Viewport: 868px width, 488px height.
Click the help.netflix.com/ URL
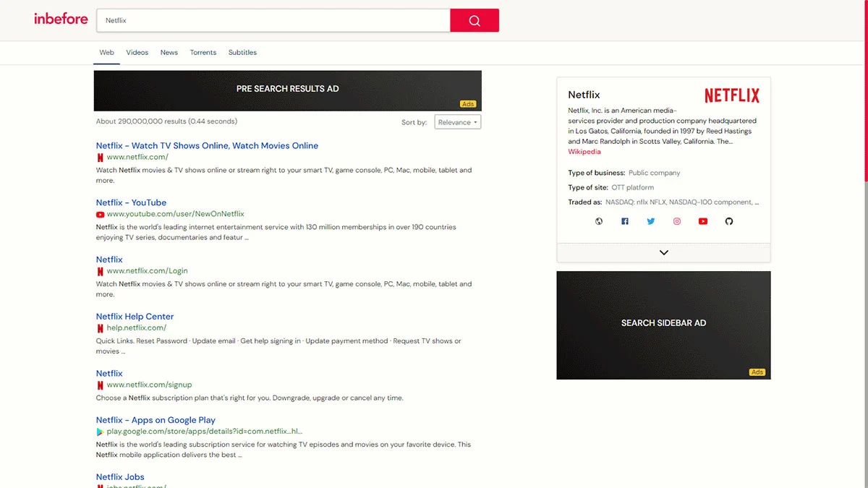(137, 328)
